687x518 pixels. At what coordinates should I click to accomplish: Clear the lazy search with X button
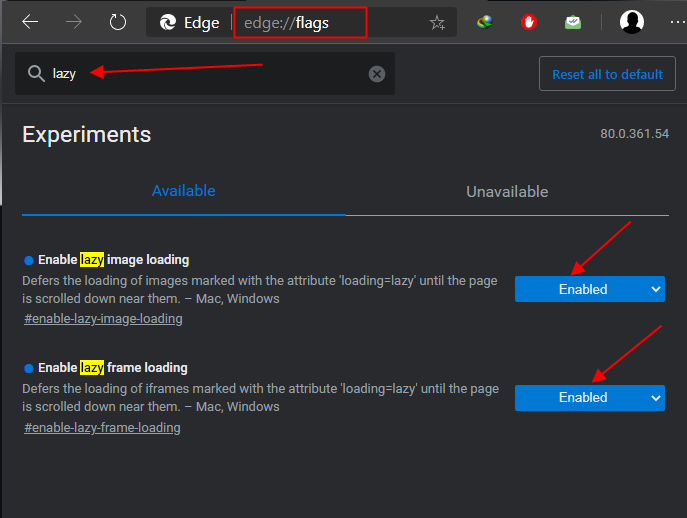377,74
